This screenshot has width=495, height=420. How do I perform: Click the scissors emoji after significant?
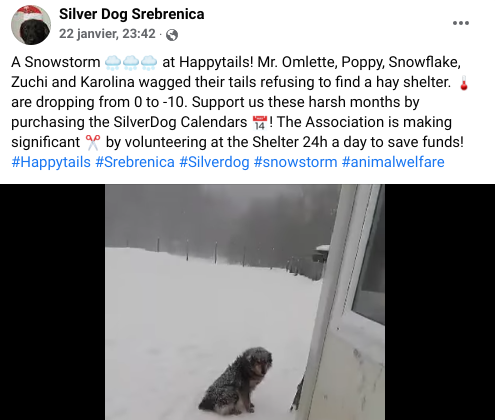[92, 143]
